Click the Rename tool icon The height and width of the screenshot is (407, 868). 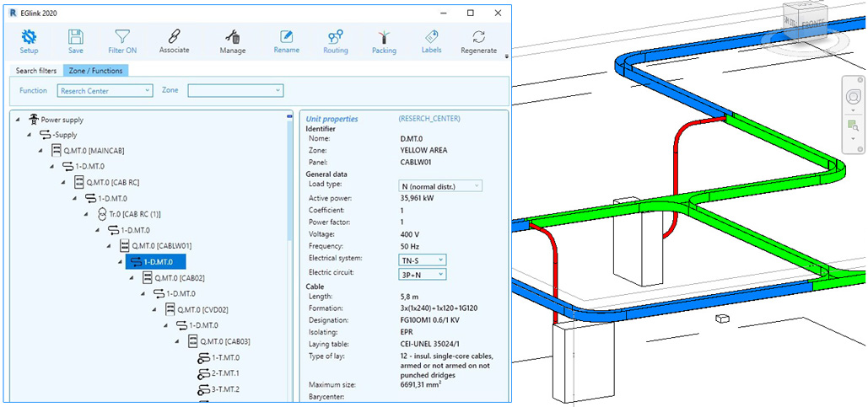coord(287,37)
